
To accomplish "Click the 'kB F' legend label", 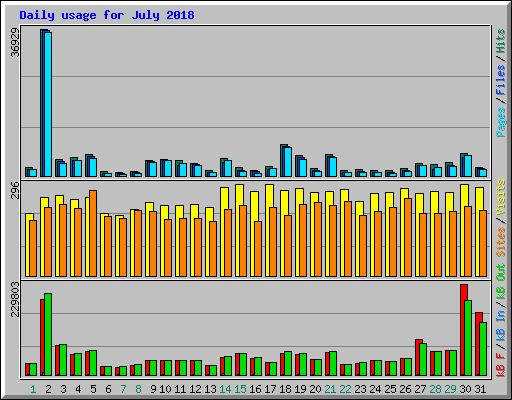I will pos(501,364).
